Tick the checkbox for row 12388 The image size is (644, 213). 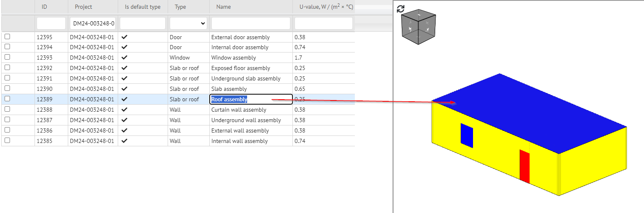click(7, 109)
